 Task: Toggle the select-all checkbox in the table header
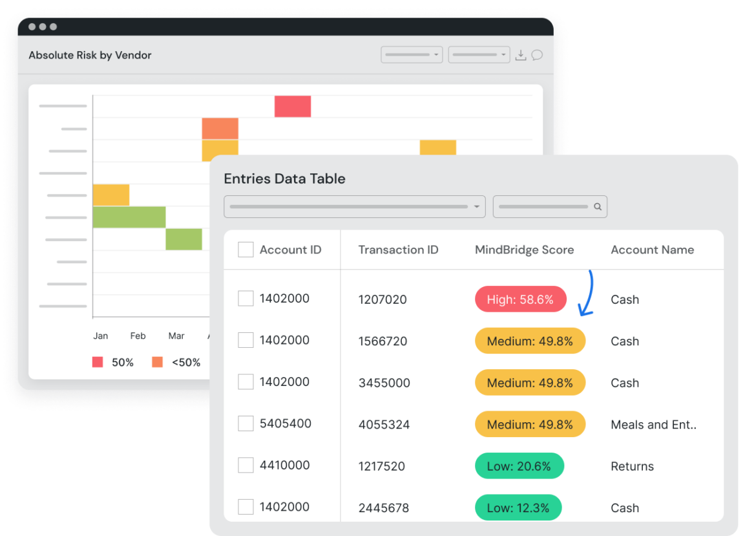tap(246, 249)
